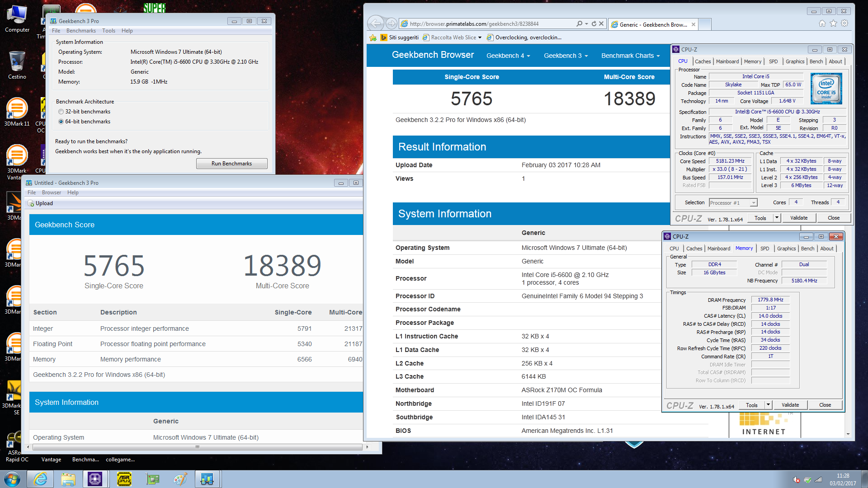868x488 pixels.
Task: Switch to Caches tab in bottom CPU-Z
Action: (x=694, y=249)
